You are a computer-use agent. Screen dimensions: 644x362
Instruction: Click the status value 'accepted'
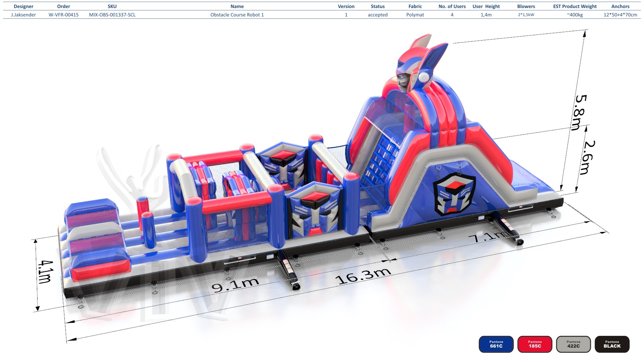tap(378, 15)
